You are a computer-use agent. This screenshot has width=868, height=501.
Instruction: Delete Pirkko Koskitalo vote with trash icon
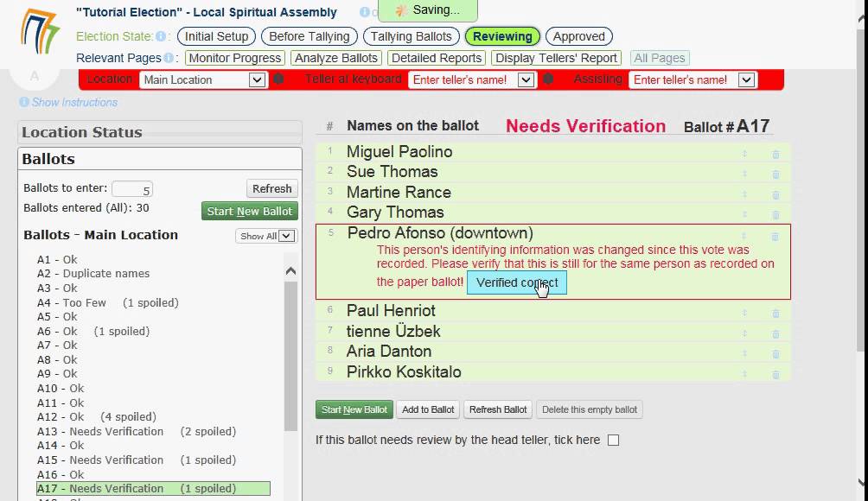click(x=775, y=374)
